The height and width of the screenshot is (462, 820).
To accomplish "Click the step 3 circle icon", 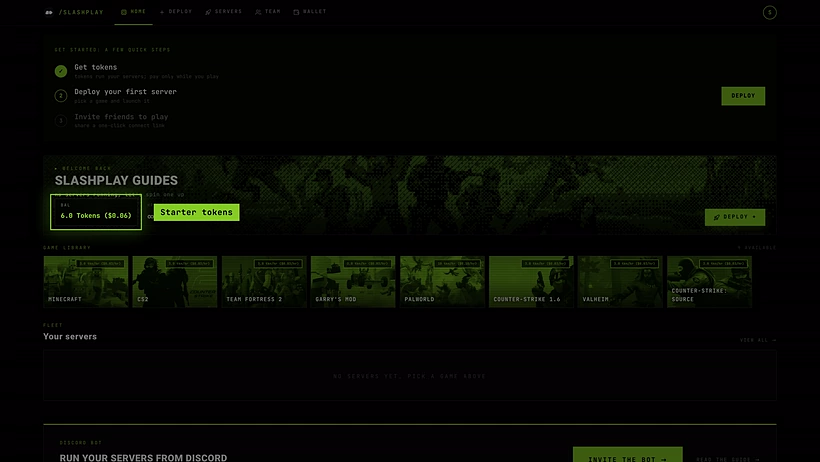I will [61, 121].
